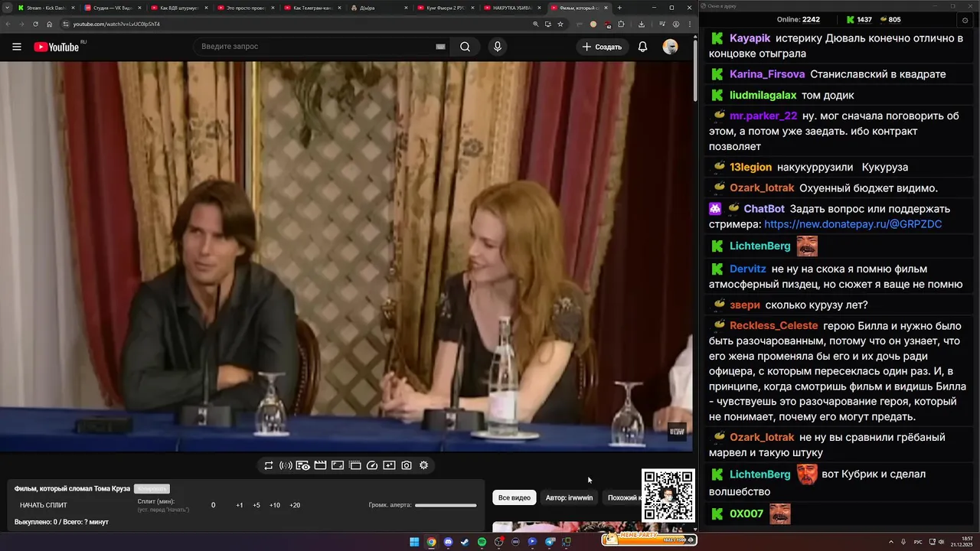Viewport: 980px width, 551px height.
Task: Click username Dervitz in chat
Action: [747, 269]
